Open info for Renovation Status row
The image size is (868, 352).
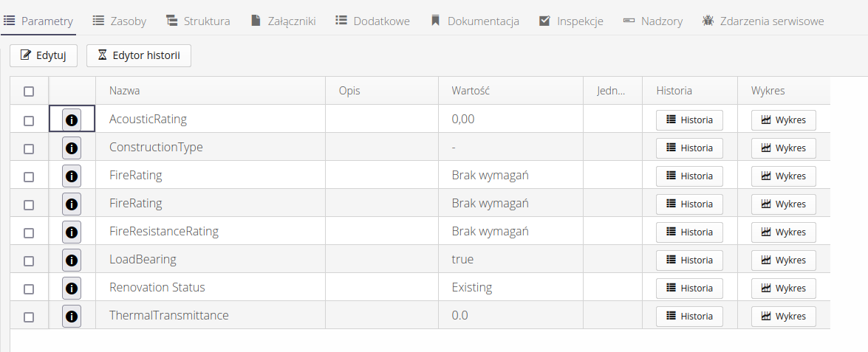coord(72,288)
